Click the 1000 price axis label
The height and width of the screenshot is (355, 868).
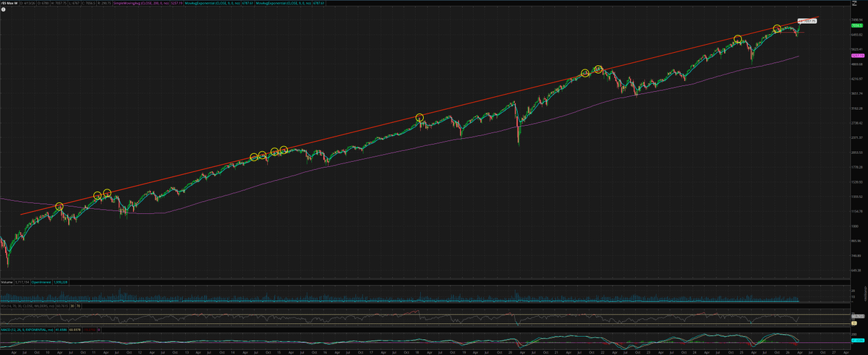click(x=856, y=226)
